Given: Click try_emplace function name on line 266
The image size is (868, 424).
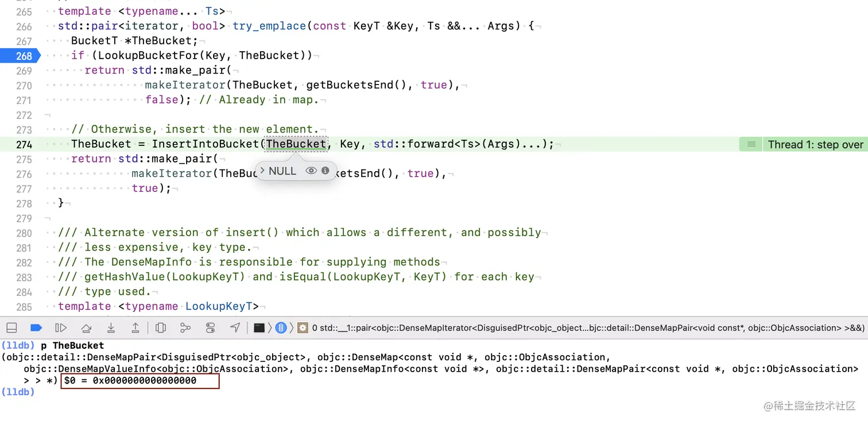Looking at the screenshot, I should [270, 26].
